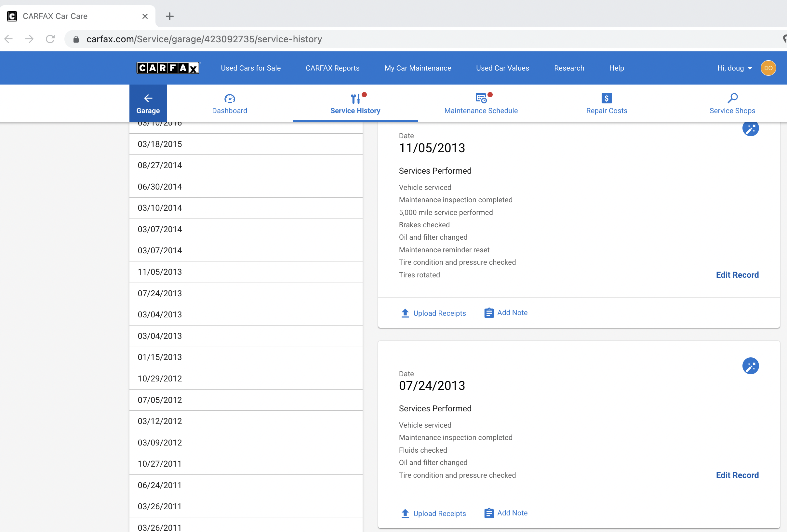Reload the page with refresh icon

[x=50, y=39]
